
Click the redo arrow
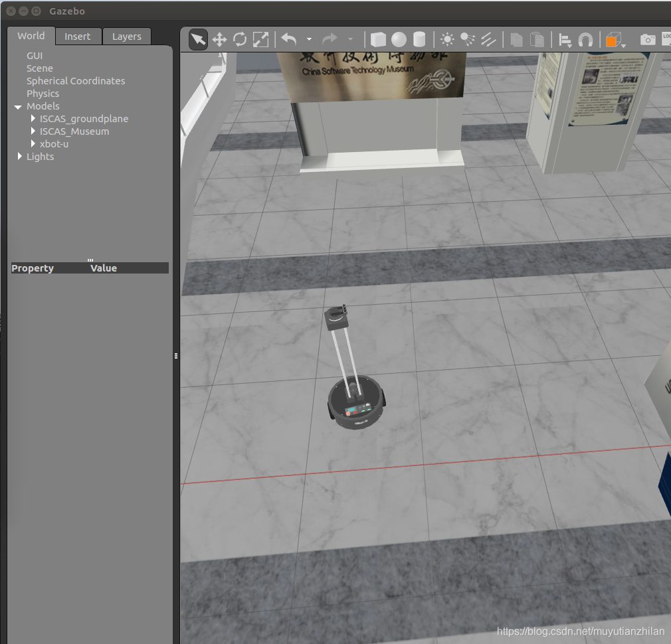330,40
